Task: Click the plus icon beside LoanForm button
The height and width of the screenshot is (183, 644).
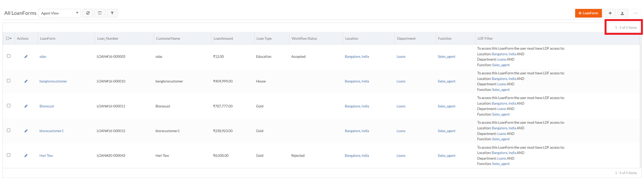Action: click(610, 13)
